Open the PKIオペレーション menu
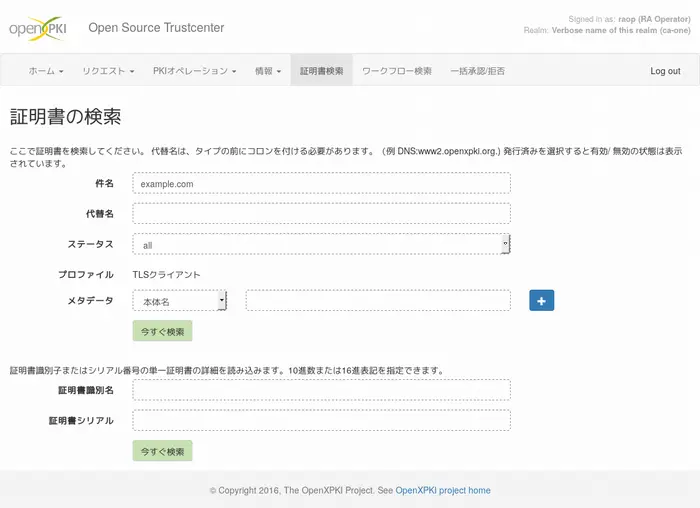The width and height of the screenshot is (700, 508). tap(195, 71)
